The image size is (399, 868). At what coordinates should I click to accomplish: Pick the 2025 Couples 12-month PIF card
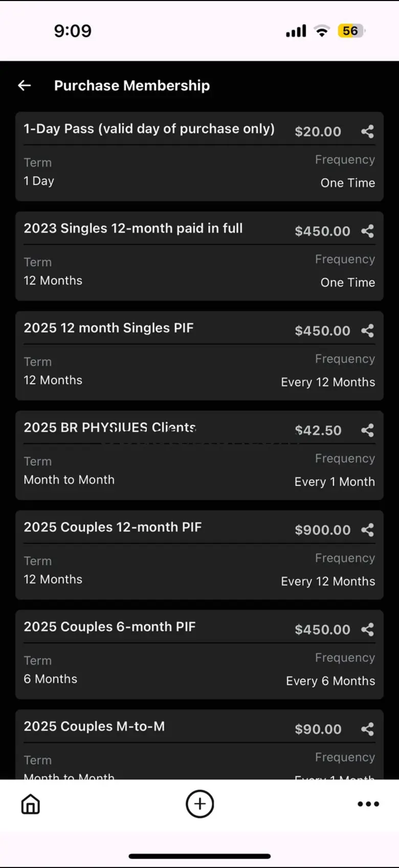pos(199,555)
